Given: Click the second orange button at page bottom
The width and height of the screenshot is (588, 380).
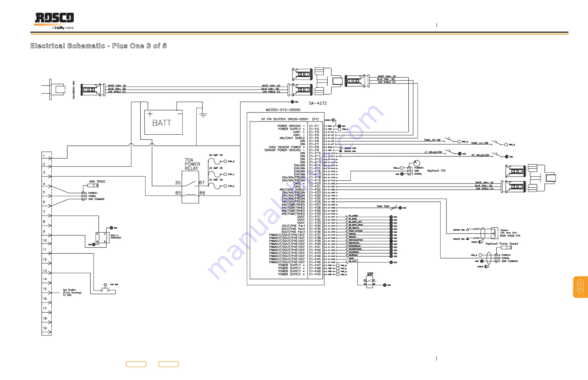Looking at the screenshot, I should click(x=168, y=364).
